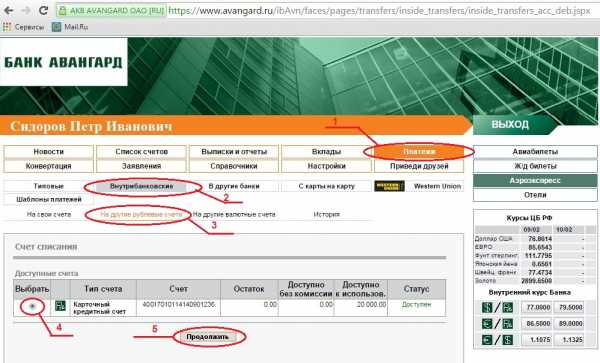Reload the page with the refresh icon
The height and width of the screenshot is (363, 600).
pos(43,10)
